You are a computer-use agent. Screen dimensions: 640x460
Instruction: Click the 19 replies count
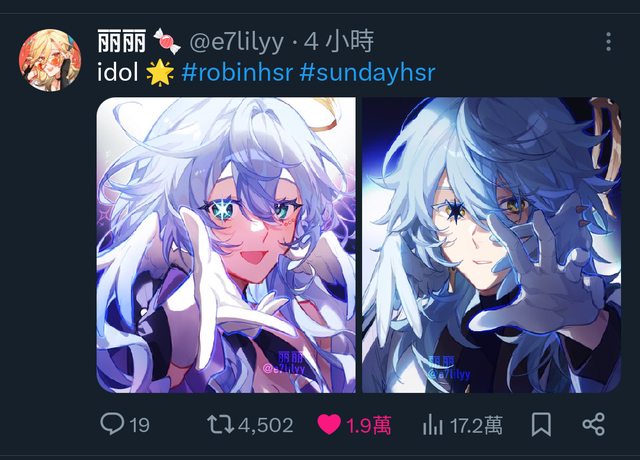click(x=140, y=425)
